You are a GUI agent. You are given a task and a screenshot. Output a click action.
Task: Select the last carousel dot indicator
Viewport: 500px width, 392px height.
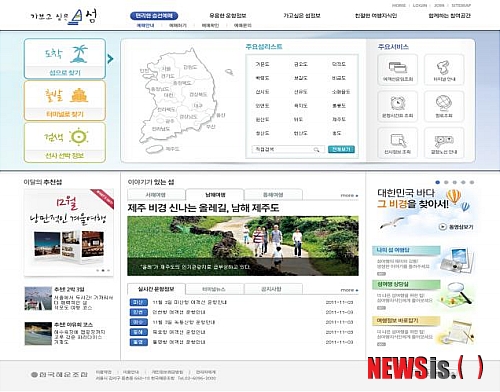coord(472,182)
